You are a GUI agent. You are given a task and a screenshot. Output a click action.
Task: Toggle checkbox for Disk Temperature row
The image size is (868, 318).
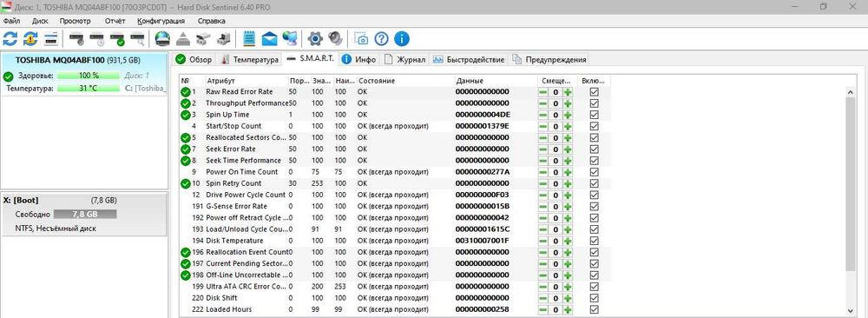594,241
